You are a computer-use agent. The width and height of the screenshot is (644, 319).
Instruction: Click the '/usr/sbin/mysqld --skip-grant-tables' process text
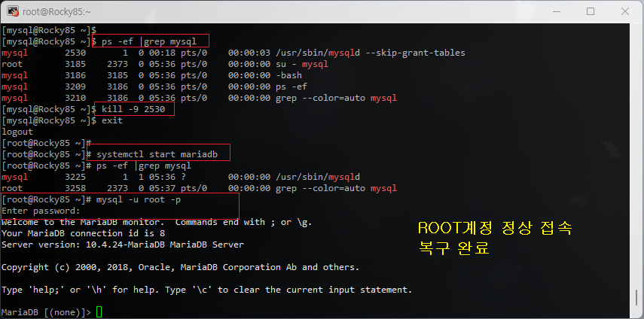click(371, 53)
